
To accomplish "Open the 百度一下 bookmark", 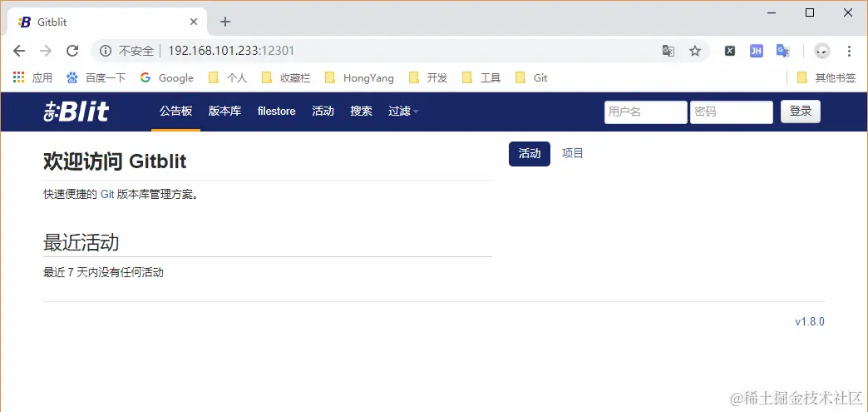I will click(x=96, y=78).
